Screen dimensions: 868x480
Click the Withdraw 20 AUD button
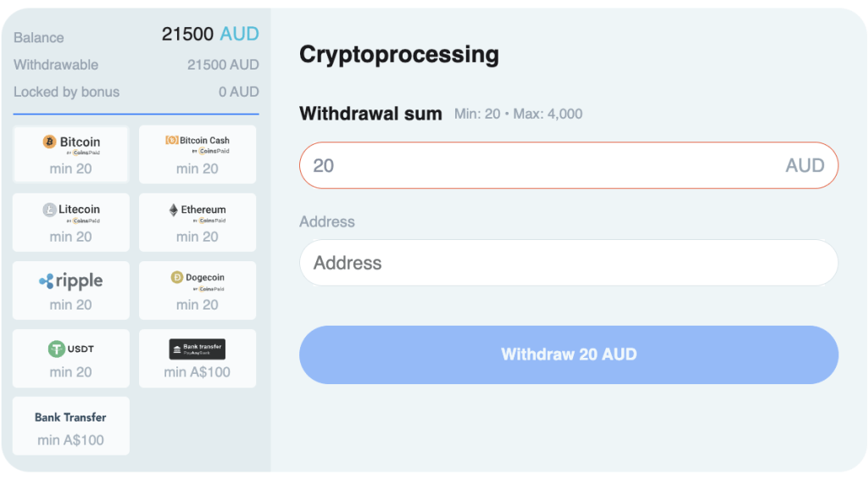(568, 354)
